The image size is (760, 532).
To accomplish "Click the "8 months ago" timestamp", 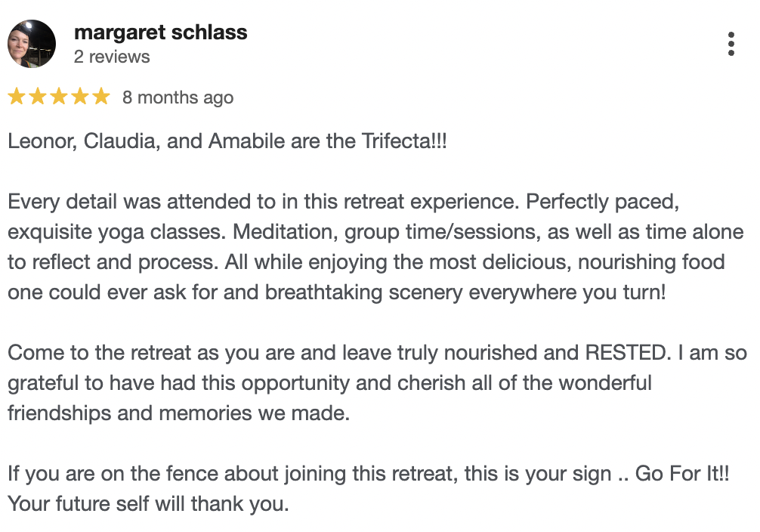I will click(x=178, y=97).
